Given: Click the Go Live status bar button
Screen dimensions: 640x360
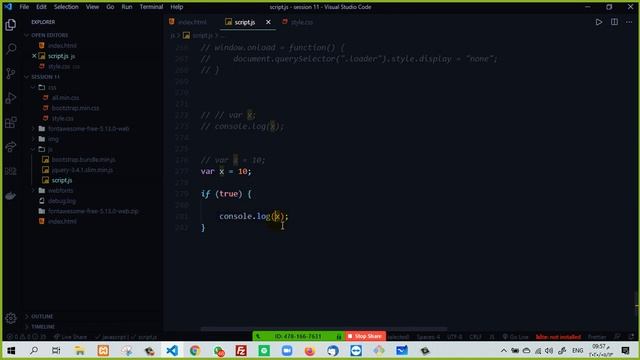Looking at the screenshot, I should pos(515,337).
